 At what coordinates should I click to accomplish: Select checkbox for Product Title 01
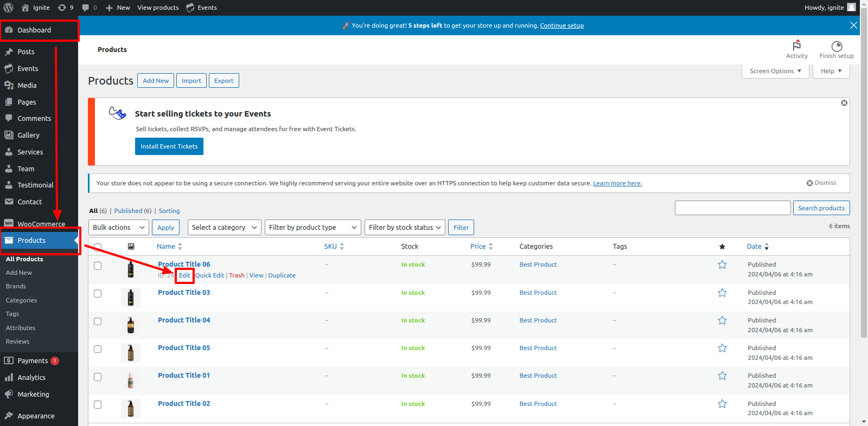tap(98, 377)
